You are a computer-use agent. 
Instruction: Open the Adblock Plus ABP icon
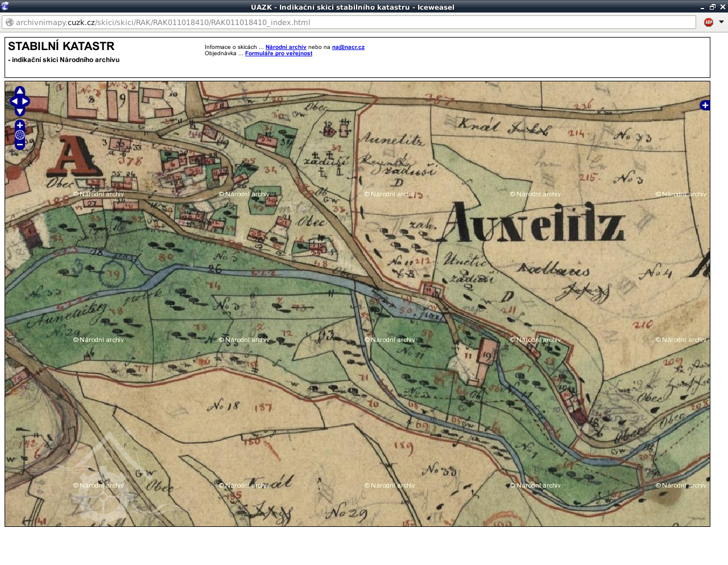pyautogui.click(x=709, y=22)
